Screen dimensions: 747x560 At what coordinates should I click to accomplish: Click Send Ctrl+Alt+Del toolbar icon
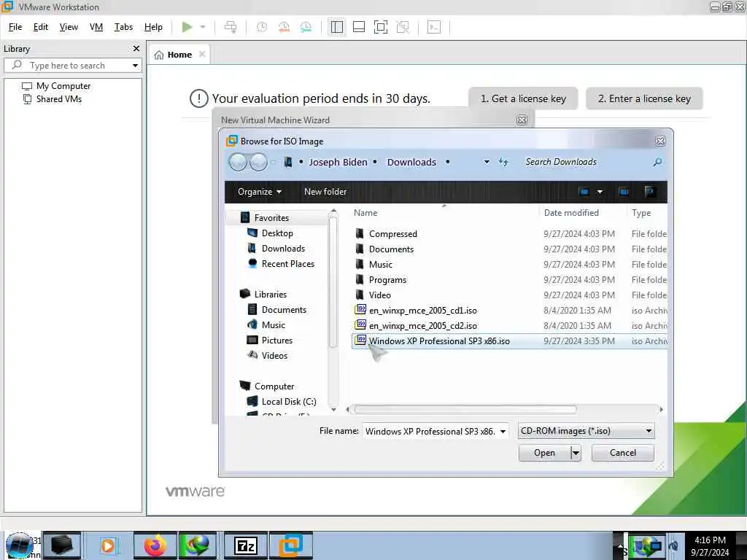coord(231,27)
